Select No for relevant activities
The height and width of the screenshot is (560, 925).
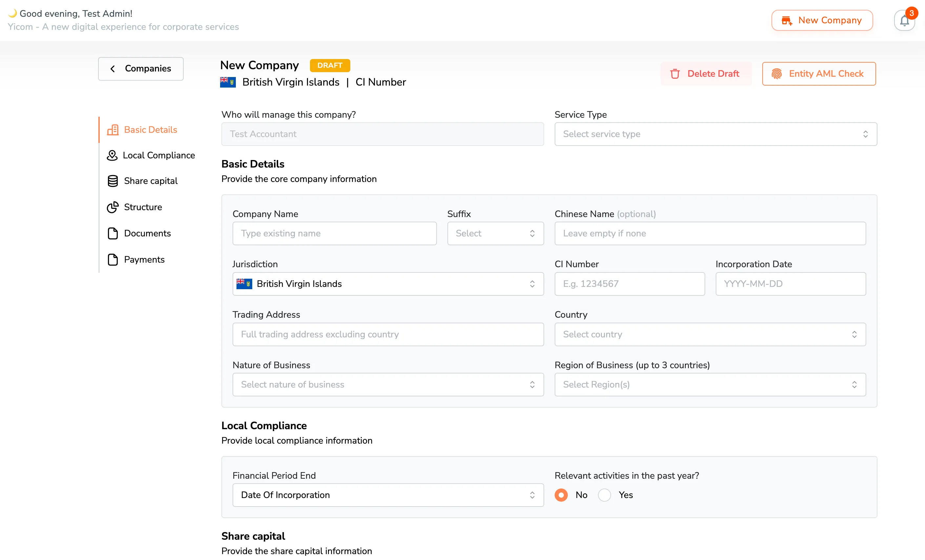click(561, 495)
